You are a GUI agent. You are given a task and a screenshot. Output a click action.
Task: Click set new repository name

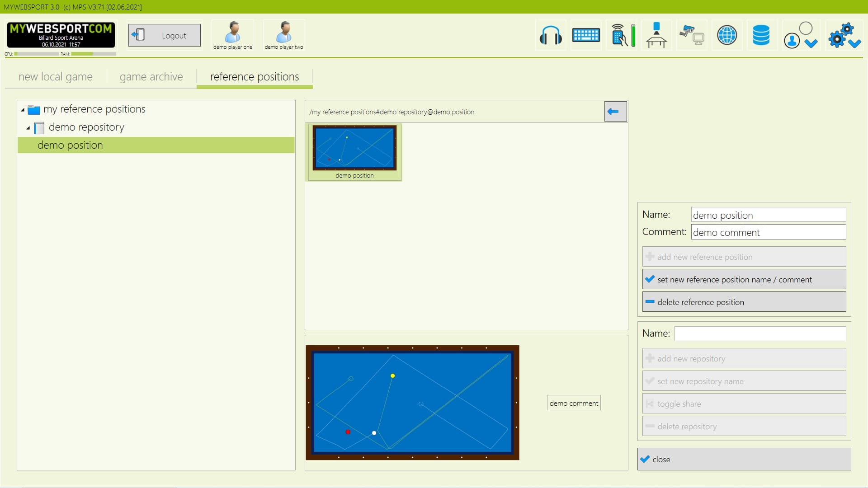coord(744,381)
